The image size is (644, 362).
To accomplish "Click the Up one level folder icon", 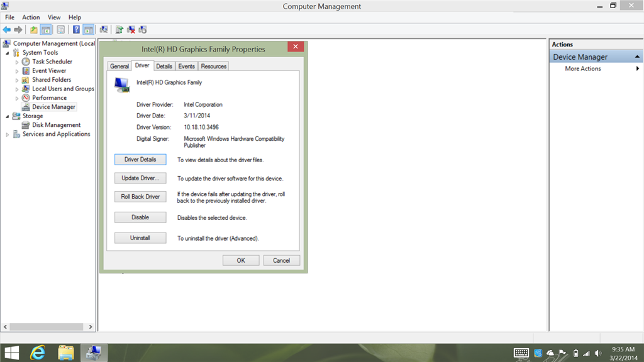I will (x=34, y=30).
